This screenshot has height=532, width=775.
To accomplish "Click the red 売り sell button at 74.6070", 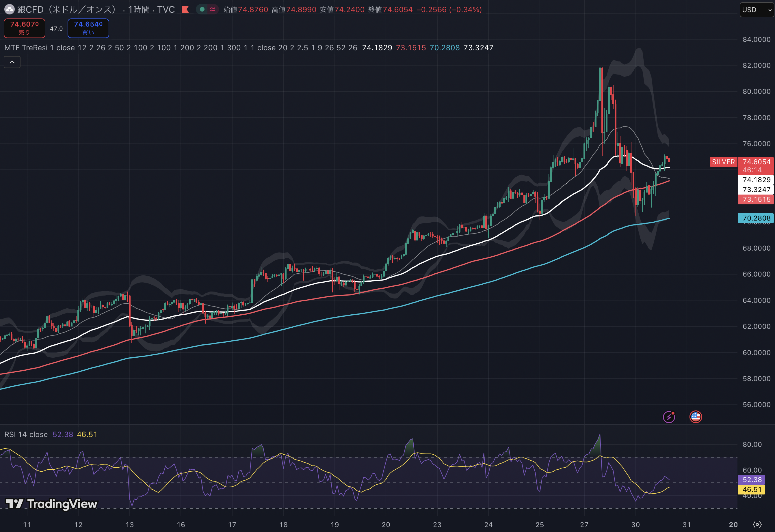I will coord(24,28).
